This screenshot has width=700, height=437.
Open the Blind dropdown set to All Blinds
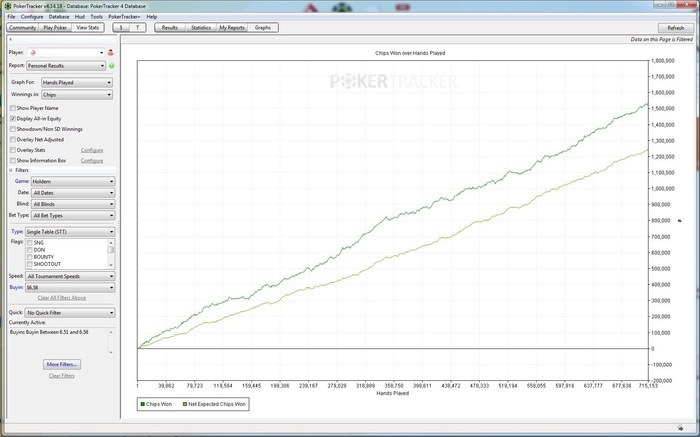click(x=73, y=204)
